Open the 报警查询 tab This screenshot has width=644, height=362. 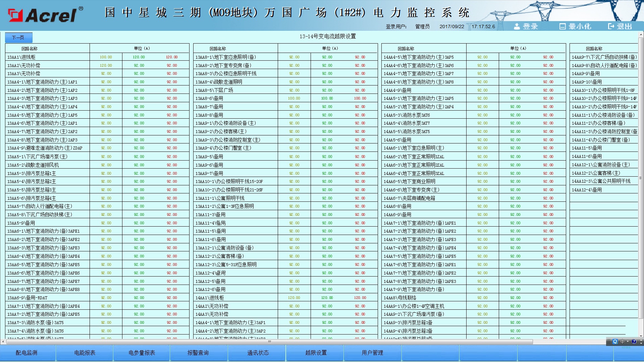tap(198, 353)
